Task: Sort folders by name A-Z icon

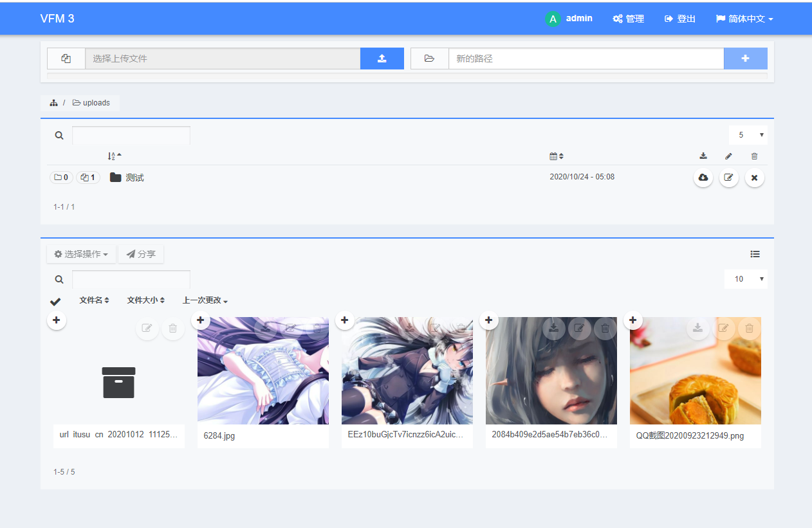Action: point(115,156)
